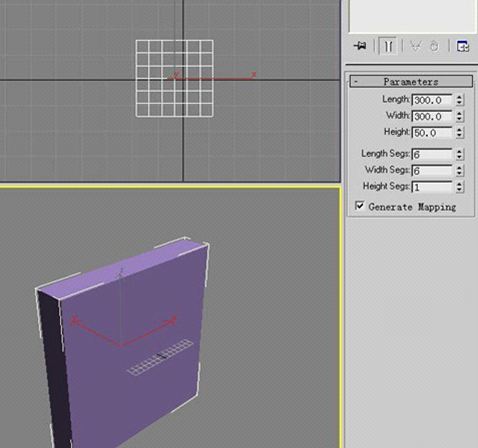The height and width of the screenshot is (448, 478).
Task: Open Configure Modifier Sets icon
Action: pos(463,46)
